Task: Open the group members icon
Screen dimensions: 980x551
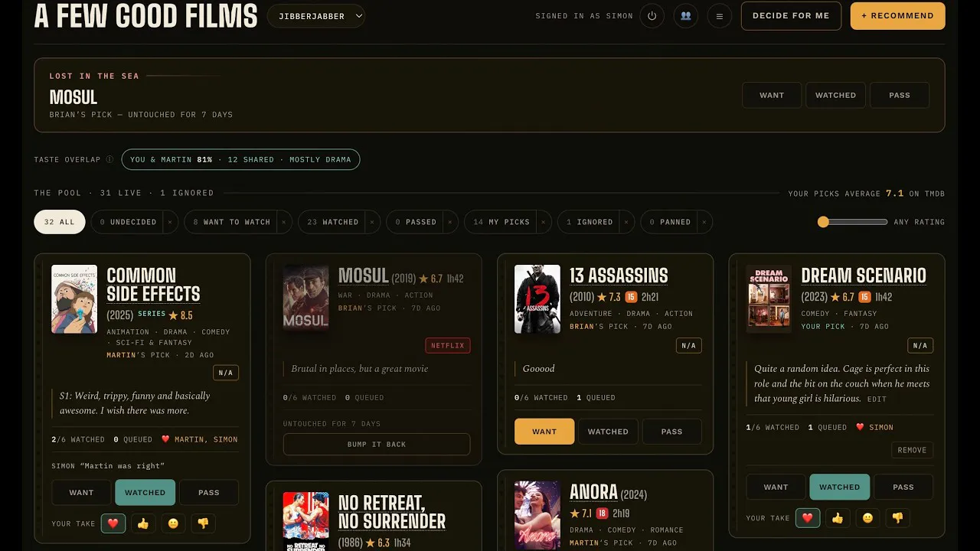Action: (x=685, y=15)
